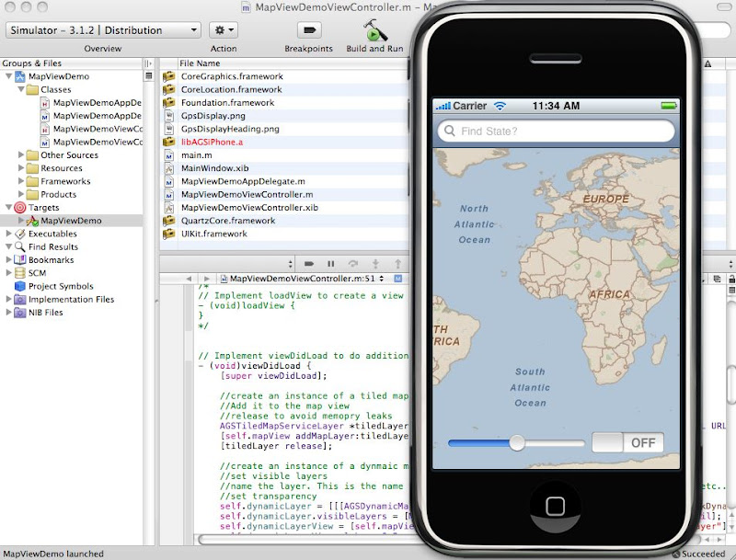The image size is (736, 560).
Task: Select the Targets bullseye icon
Action: pos(20,207)
